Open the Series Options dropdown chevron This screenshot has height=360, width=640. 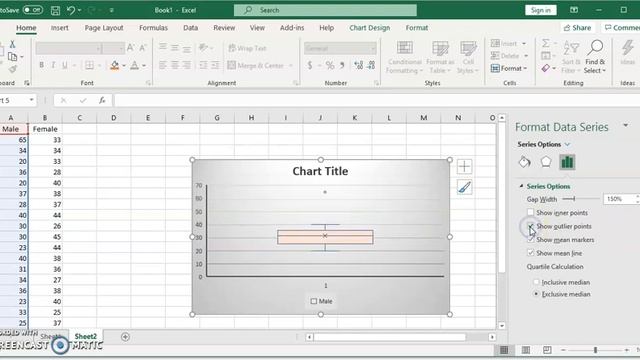[x=567, y=144]
